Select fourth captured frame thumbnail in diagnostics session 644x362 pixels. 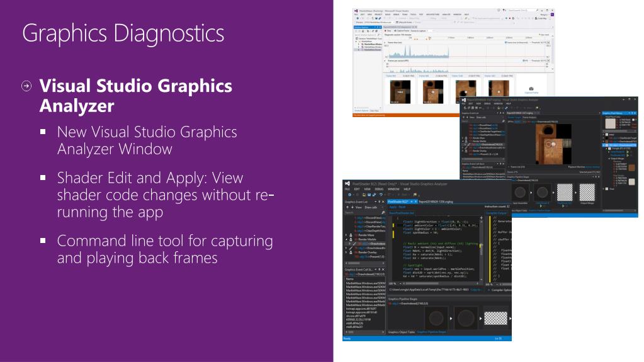pos(498,88)
